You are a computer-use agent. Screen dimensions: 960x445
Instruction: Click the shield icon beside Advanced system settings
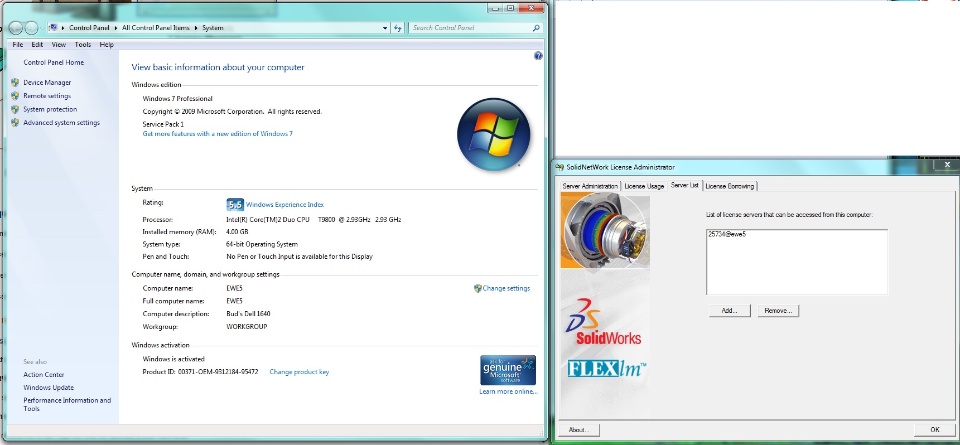click(15, 123)
